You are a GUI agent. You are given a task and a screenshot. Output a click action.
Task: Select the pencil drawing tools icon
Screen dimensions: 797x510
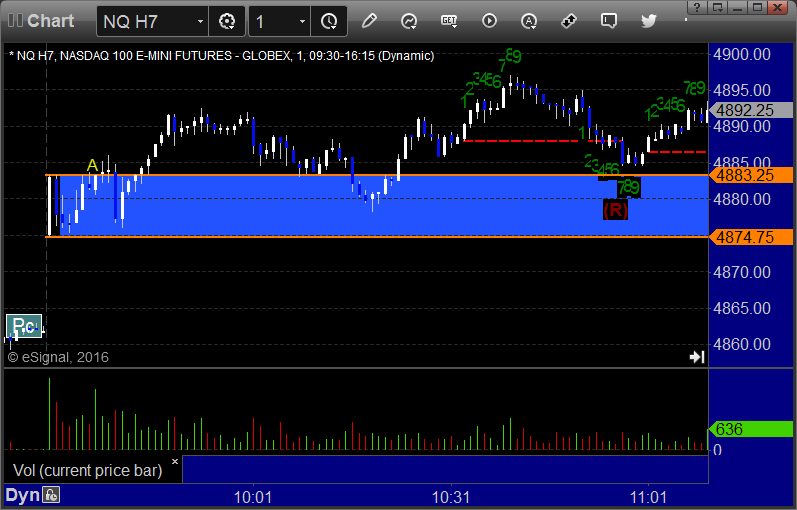point(369,21)
